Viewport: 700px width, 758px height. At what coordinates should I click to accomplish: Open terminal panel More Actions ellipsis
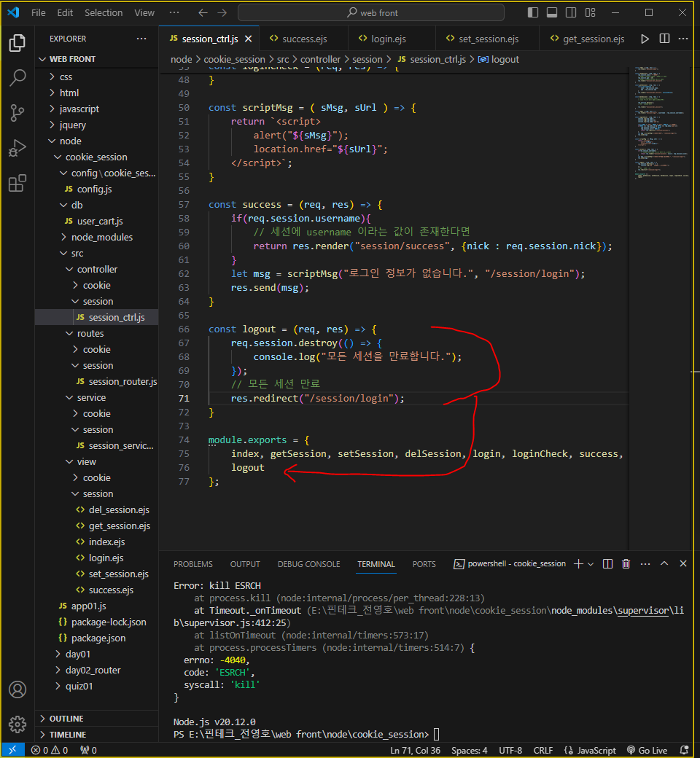645,563
